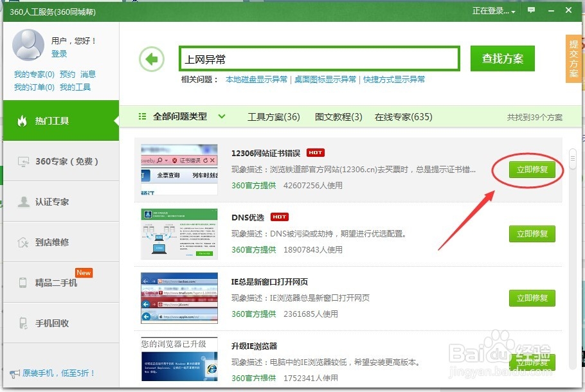Click the list icon before 全部问题类型
585x392 pixels.
click(x=142, y=116)
